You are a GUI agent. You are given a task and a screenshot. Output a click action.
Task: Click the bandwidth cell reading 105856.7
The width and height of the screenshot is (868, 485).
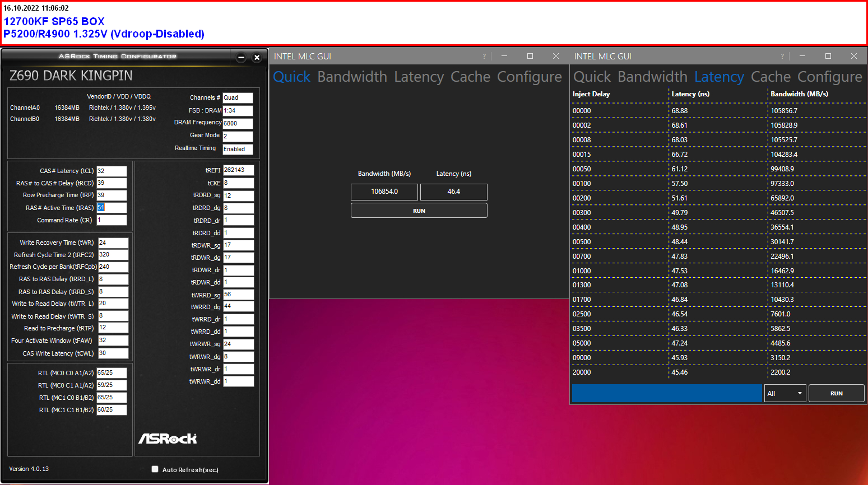784,111
